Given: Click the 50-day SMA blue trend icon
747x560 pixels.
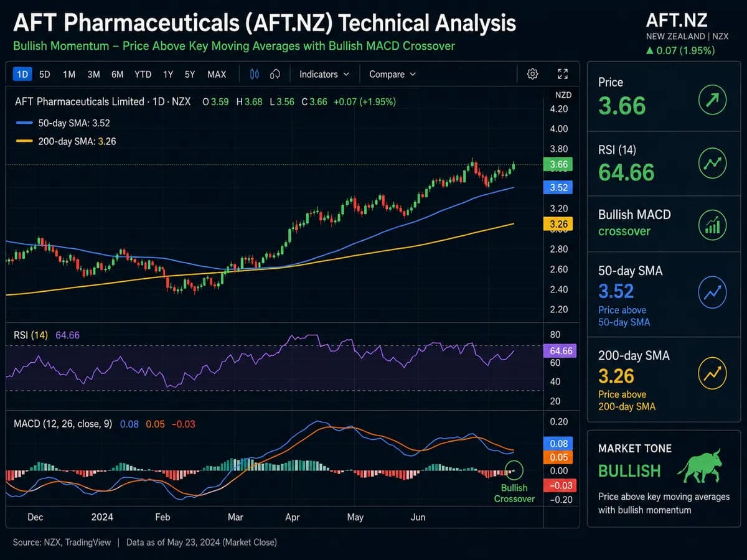Looking at the screenshot, I should (712, 292).
